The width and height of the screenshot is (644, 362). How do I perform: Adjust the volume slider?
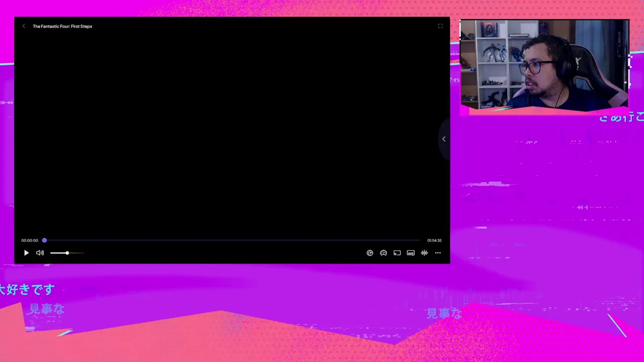point(67,253)
